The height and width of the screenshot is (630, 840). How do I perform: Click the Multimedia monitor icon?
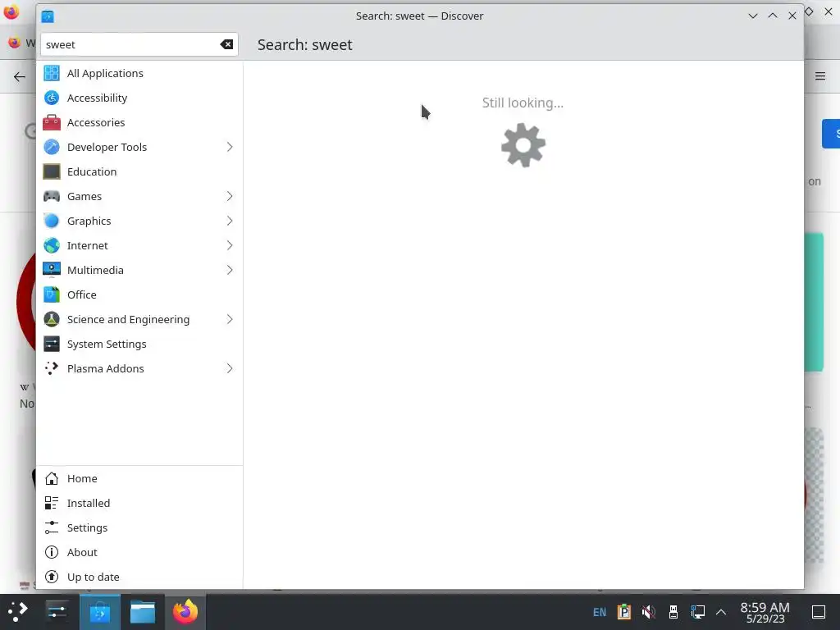pos(52,271)
